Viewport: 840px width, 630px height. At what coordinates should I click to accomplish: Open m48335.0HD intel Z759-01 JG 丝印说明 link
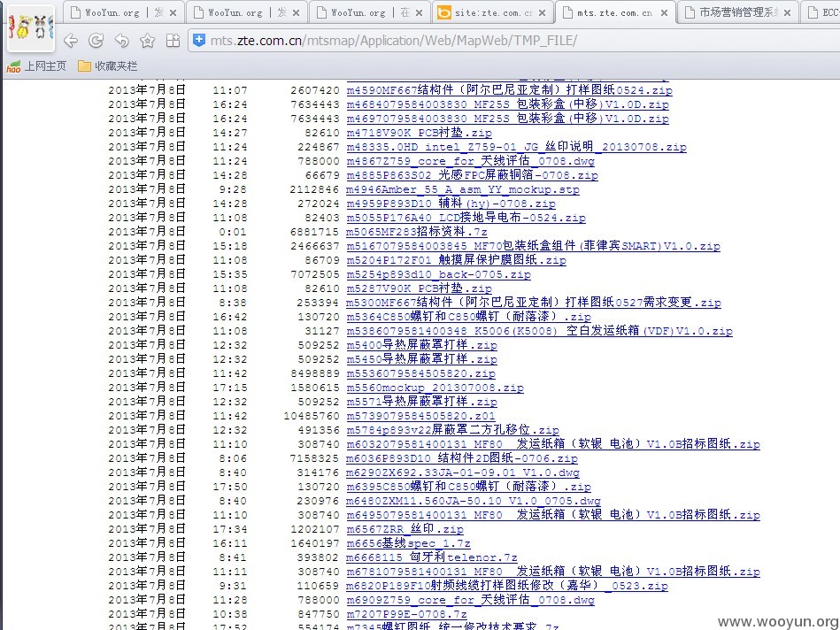(x=516, y=147)
